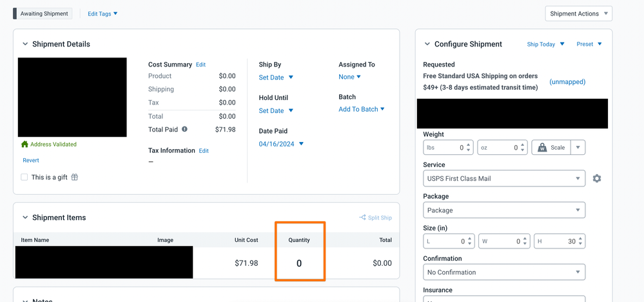Check the This is a gift checkbox

click(24, 177)
